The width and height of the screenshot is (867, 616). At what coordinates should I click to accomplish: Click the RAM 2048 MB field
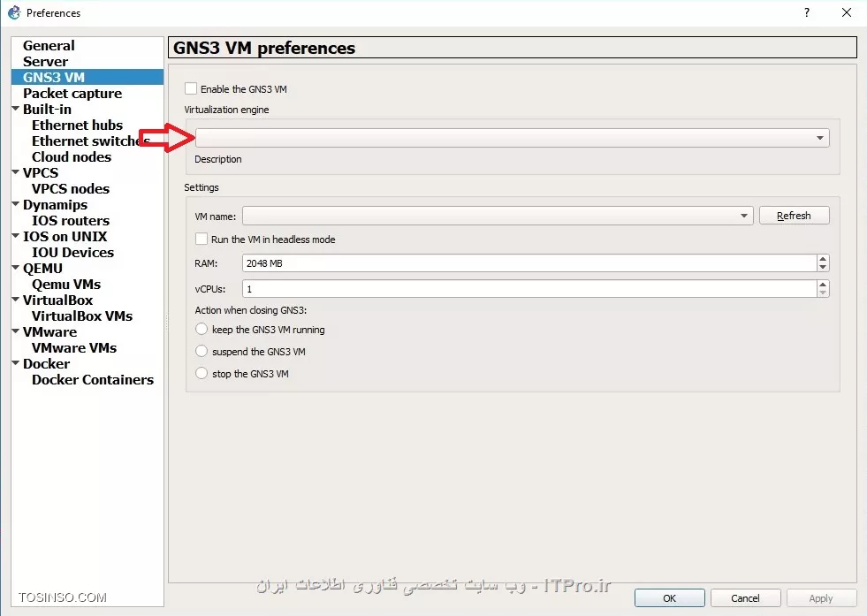pyautogui.click(x=529, y=263)
